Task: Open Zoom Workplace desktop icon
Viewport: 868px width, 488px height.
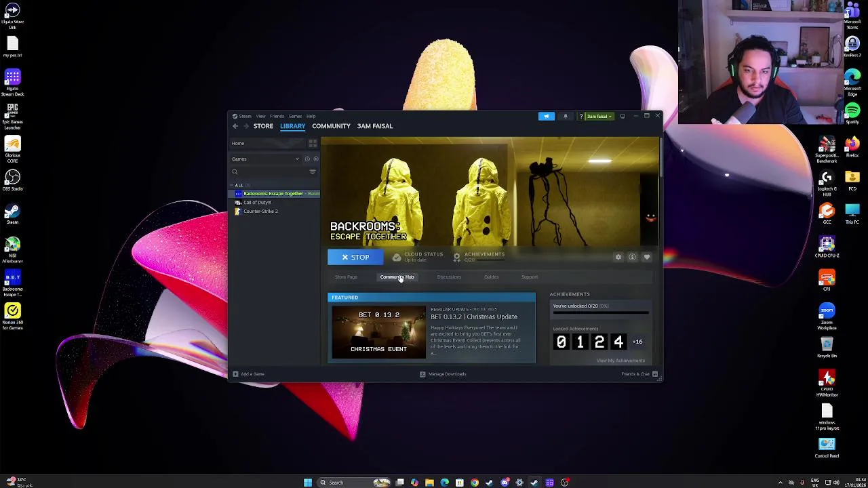Action: [x=827, y=315]
